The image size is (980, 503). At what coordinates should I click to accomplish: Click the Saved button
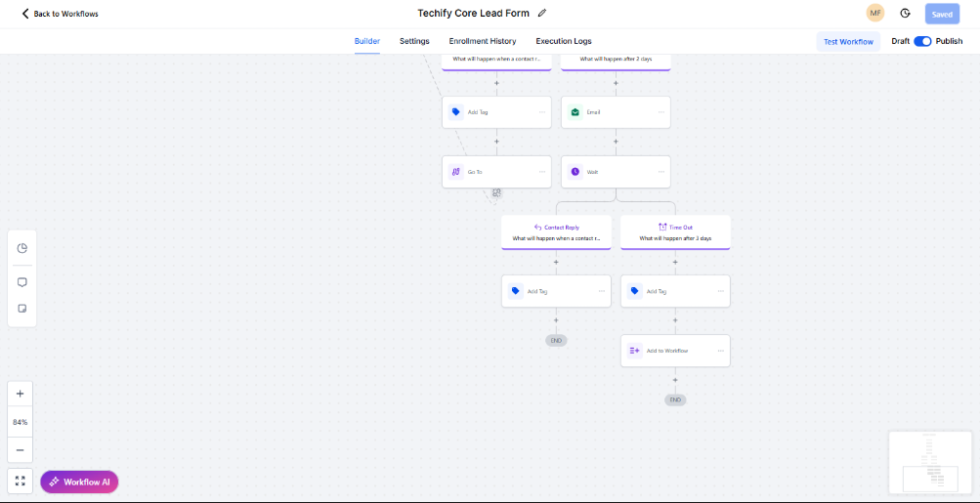click(942, 14)
